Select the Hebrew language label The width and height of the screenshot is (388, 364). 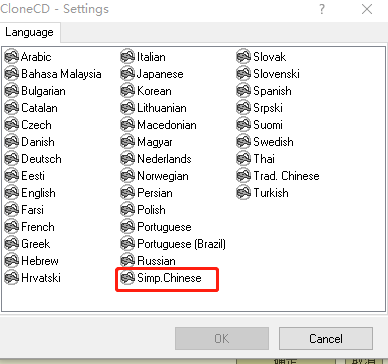(40, 261)
